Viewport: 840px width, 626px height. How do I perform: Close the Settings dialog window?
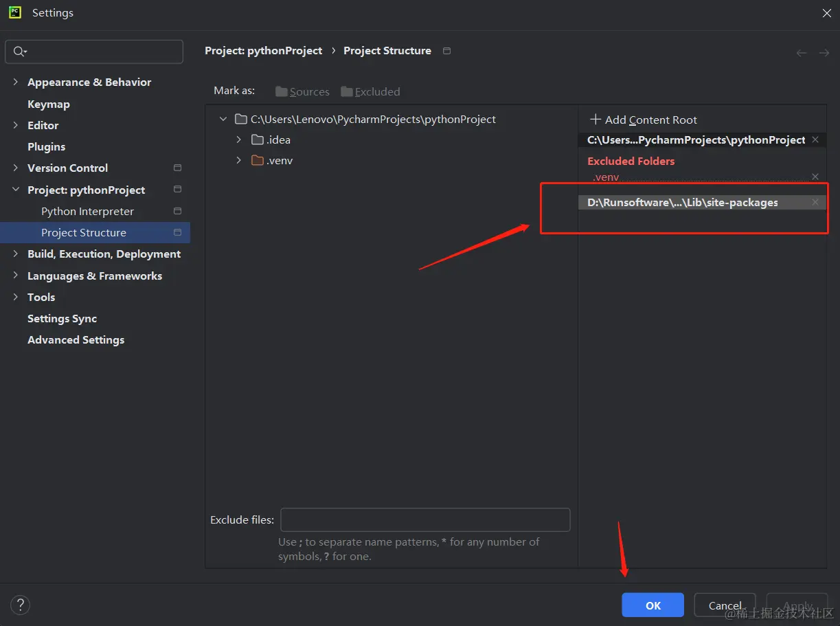click(826, 13)
